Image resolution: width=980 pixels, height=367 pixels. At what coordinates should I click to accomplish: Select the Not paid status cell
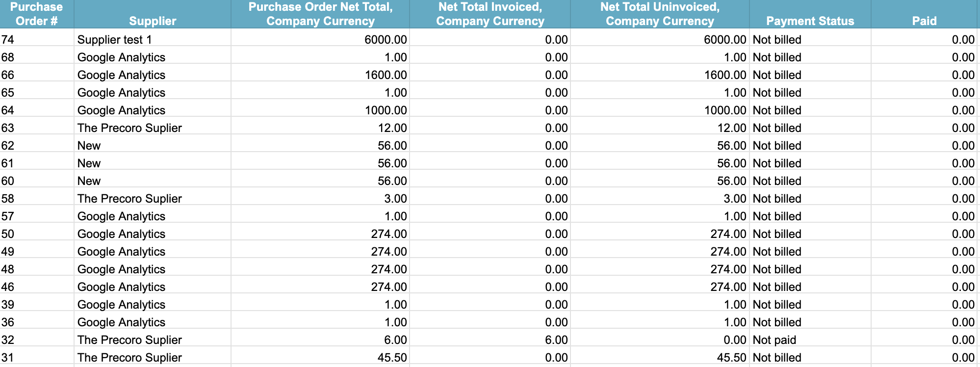point(810,340)
